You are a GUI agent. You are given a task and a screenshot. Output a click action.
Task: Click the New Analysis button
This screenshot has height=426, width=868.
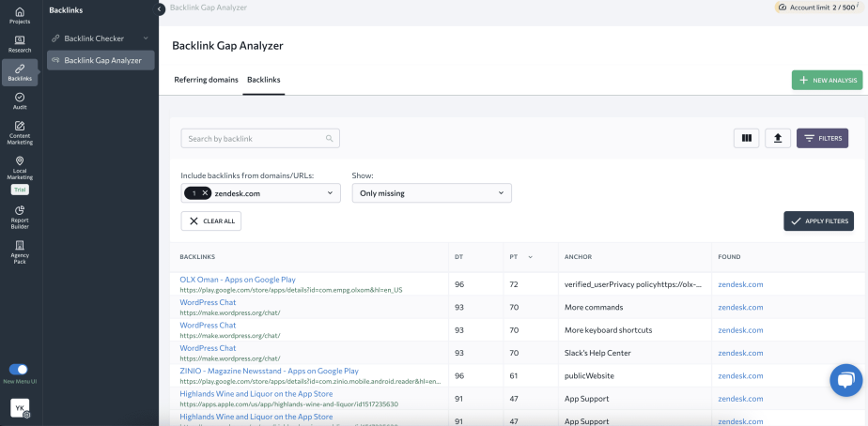(x=827, y=80)
